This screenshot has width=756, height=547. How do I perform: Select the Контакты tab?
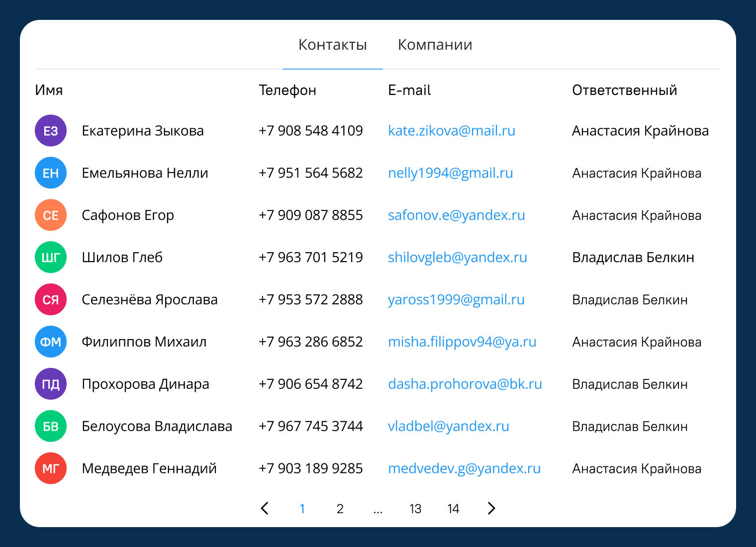pos(332,45)
